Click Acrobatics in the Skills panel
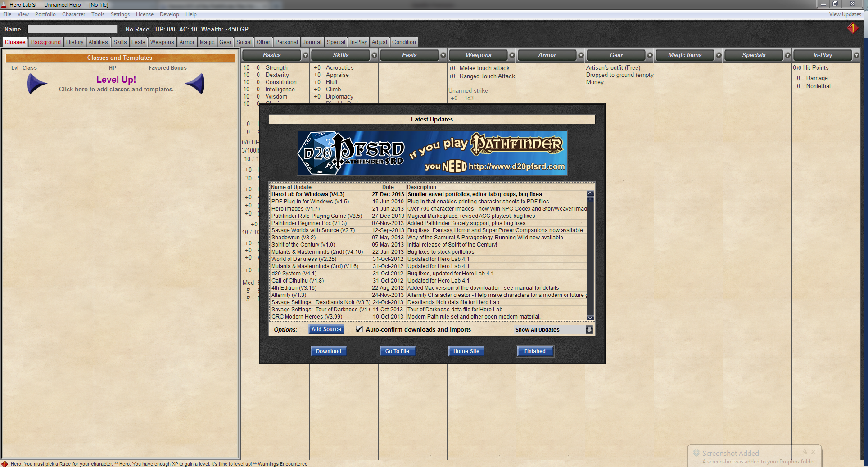This screenshot has height=467, width=868. coord(340,68)
